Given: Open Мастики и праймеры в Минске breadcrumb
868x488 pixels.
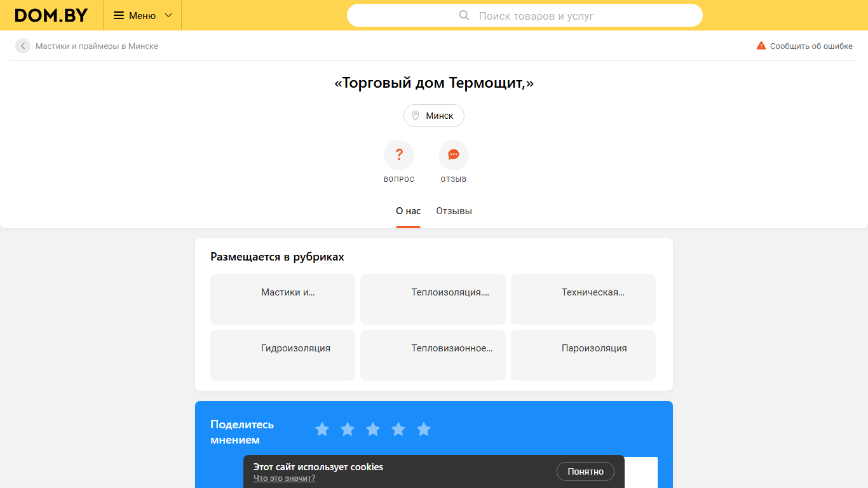Looking at the screenshot, I should (x=97, y=46).
